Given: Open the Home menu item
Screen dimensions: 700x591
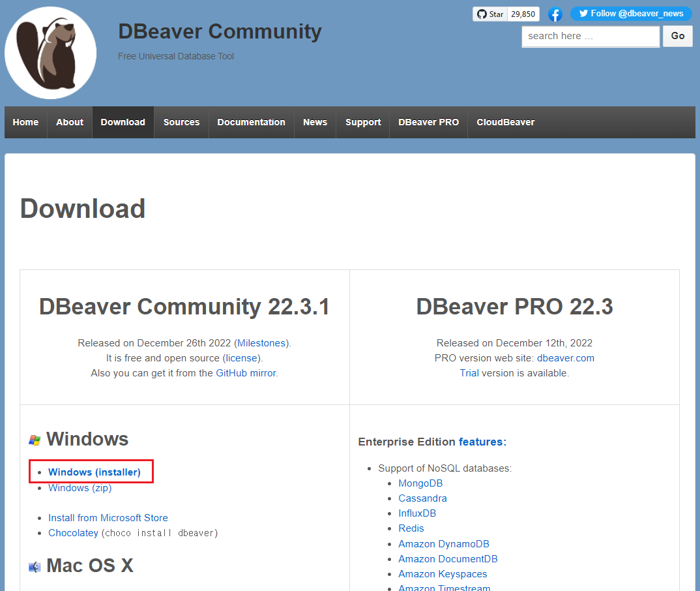Looking at the screenshot, I should [x=25, y=122].
